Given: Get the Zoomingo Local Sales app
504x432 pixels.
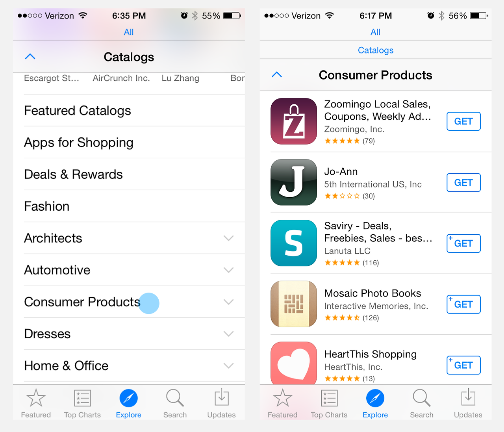Looking at the screenshot, I should 463,121.
